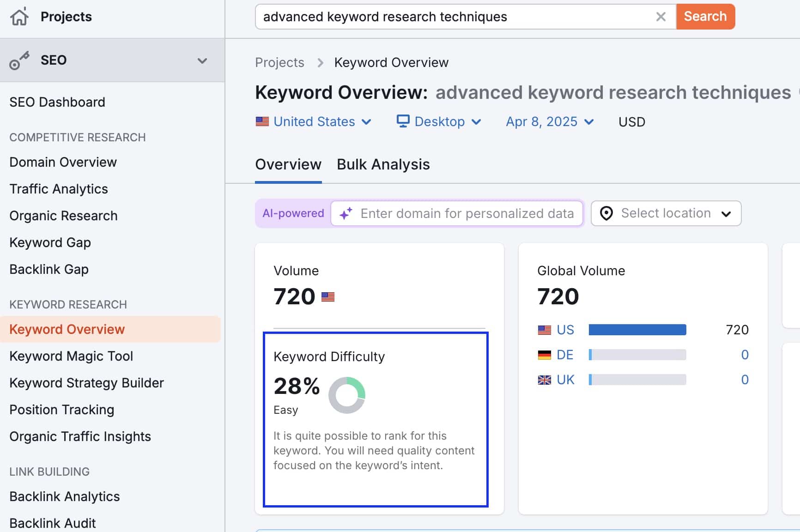The height and width of the screenshot is (532, 800).
Task: Clear the search box with X icon
Action: tap(661, 17)
